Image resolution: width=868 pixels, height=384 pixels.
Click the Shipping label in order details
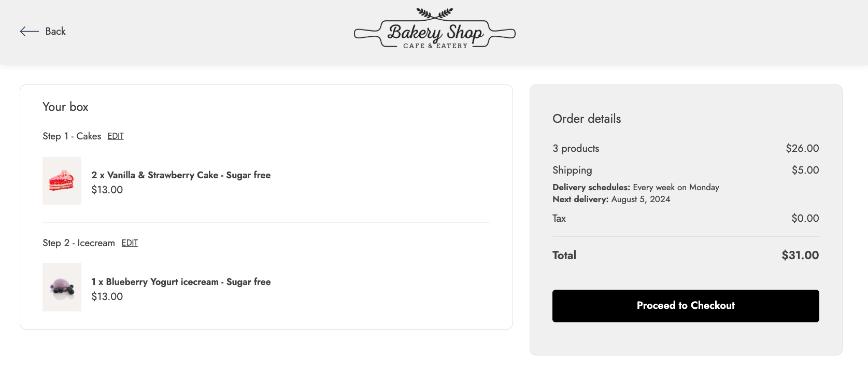point(572,170)
